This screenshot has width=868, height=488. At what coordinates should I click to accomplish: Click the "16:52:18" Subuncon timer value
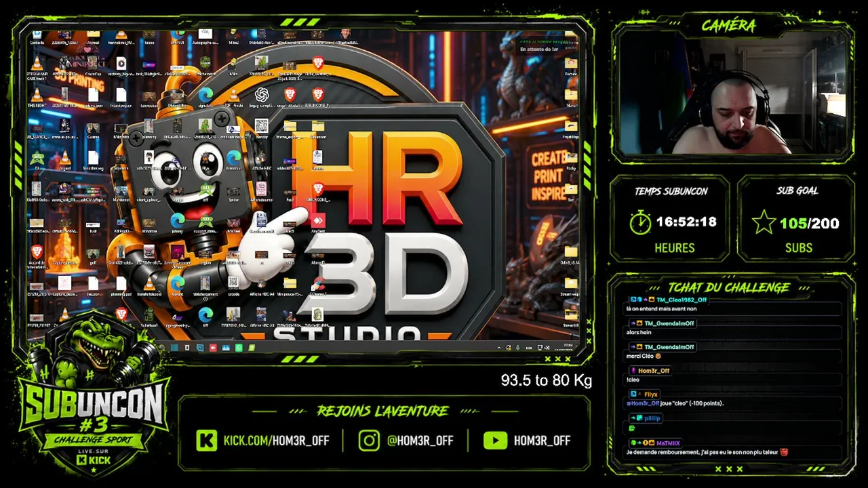point(686,222)
